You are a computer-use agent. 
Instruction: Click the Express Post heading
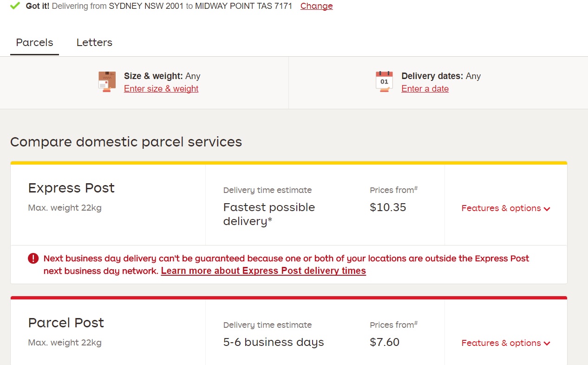(x=71, y=188)
